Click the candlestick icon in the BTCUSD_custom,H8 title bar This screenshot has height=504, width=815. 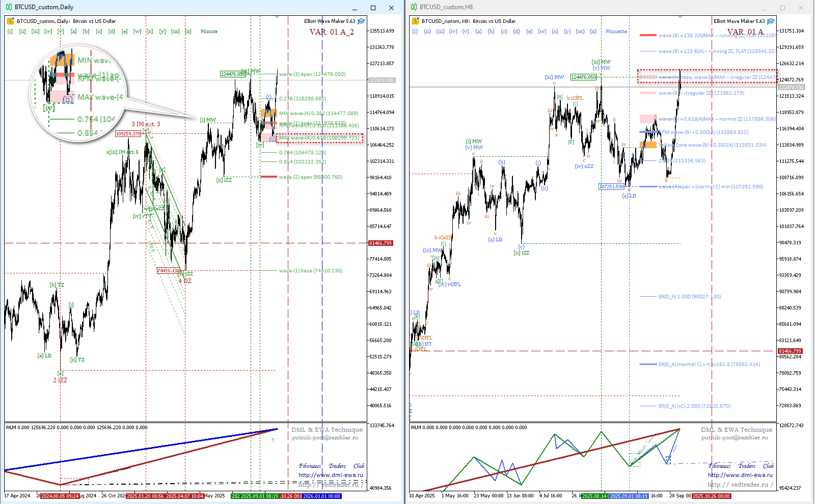tap(414, 7)
